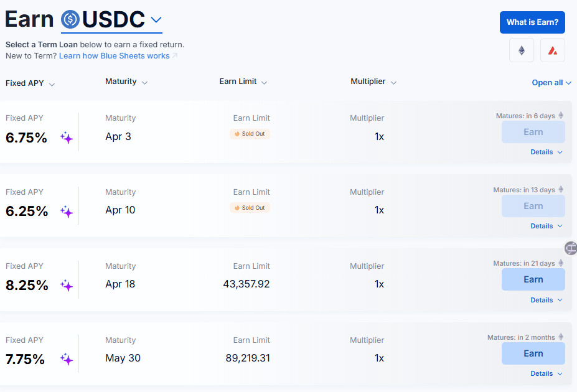This screenshot has width=577, height=392.
Task: Click the external link arrow after Blue Sheets
Action: pyautogui.click(x=175, y=56)
